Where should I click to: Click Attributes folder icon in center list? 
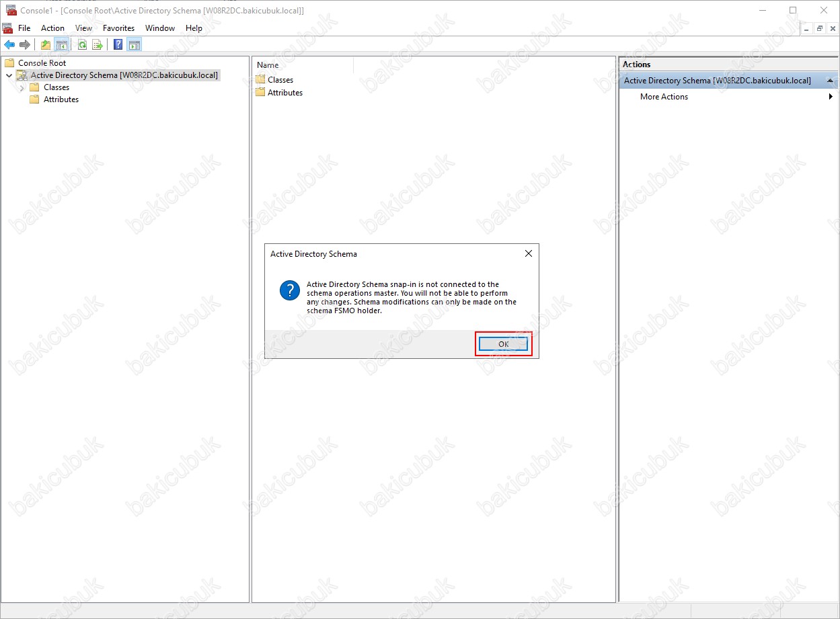point(261,93)
